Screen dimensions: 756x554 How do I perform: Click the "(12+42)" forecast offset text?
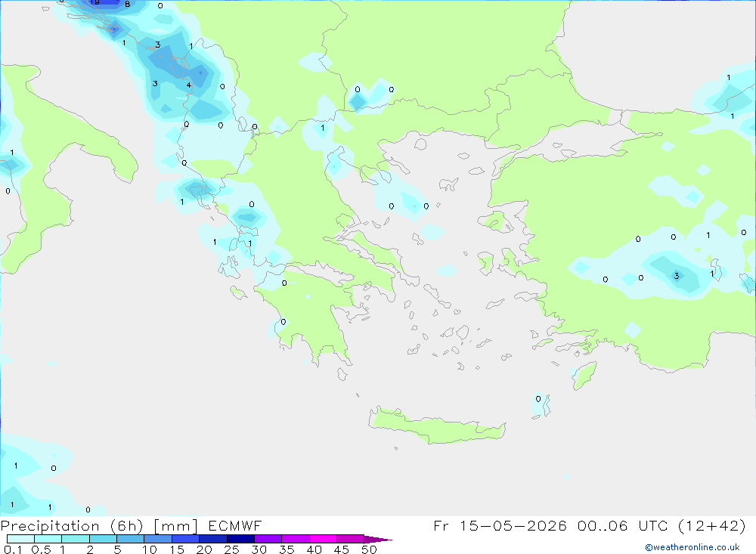[711, 525]
